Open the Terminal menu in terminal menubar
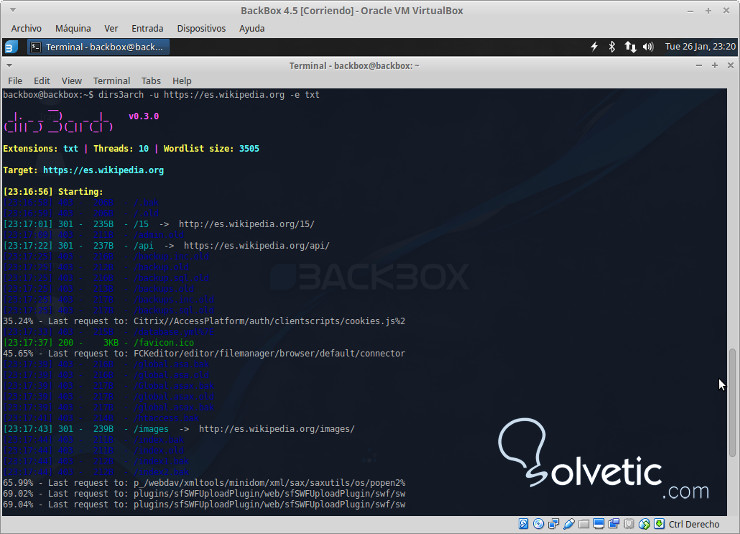 [x=111, y=81]
